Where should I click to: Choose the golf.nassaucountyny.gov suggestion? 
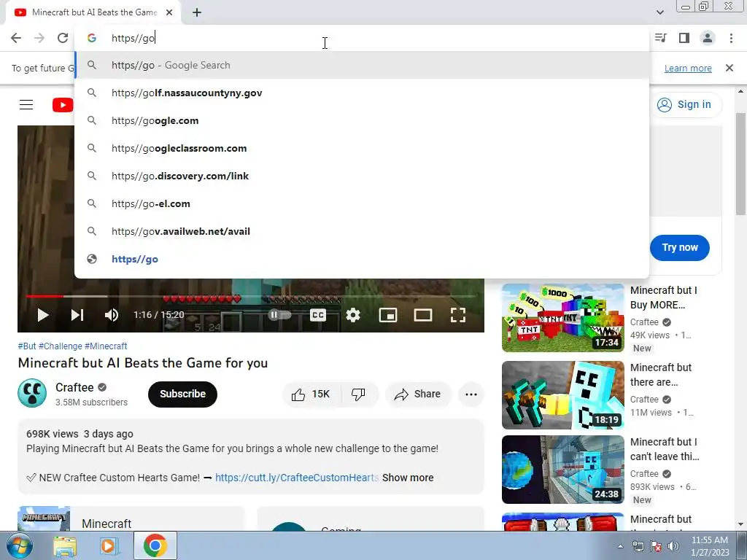362,93
